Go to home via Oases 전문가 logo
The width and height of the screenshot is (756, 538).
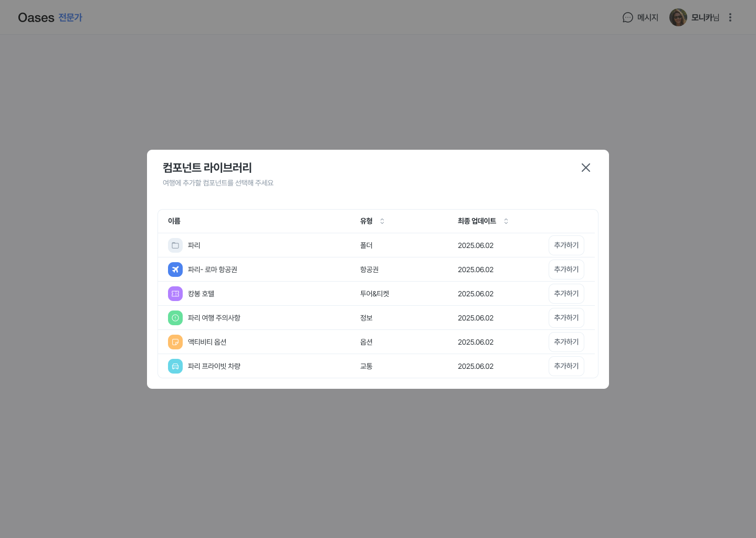[x=50, y=17]
